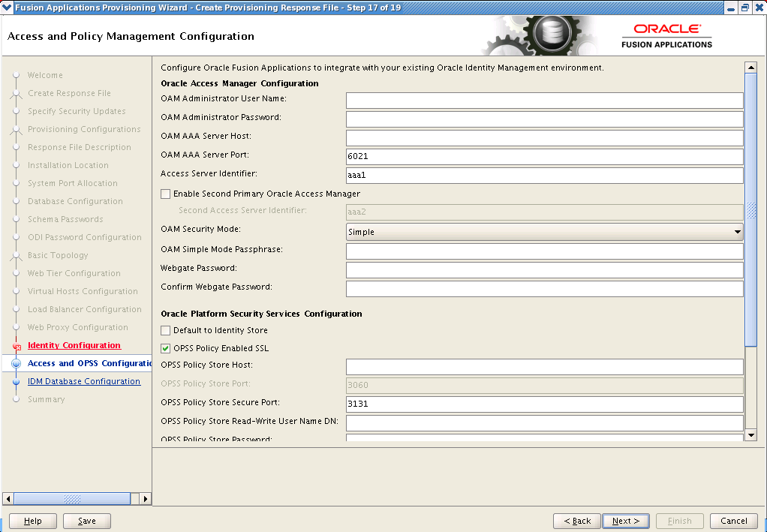Click the Confirm Webgate Password field
Viewport: 767px width, 532px height.
click(544, 288)
